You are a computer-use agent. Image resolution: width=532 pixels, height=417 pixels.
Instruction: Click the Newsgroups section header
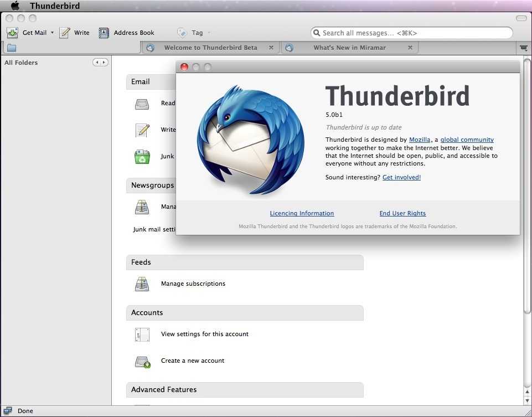coord(151,186)
